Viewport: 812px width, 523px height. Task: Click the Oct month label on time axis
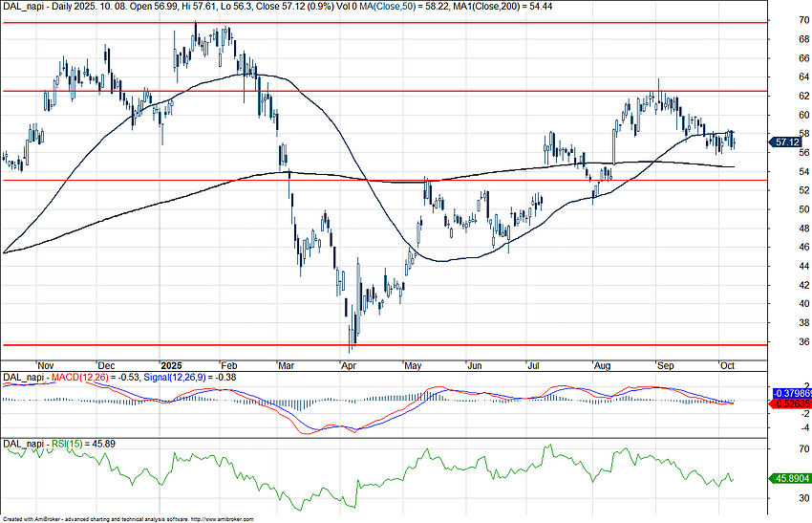(x=725, y=365)
